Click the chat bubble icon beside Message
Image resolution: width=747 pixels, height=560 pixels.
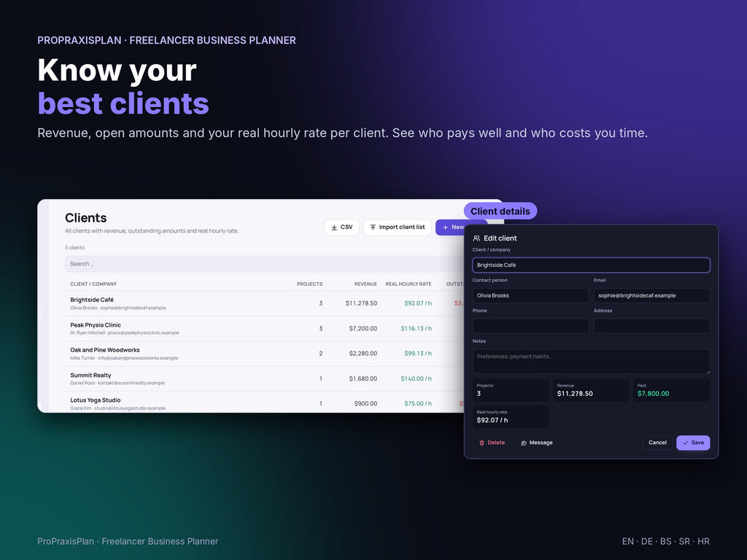[524, 443]
